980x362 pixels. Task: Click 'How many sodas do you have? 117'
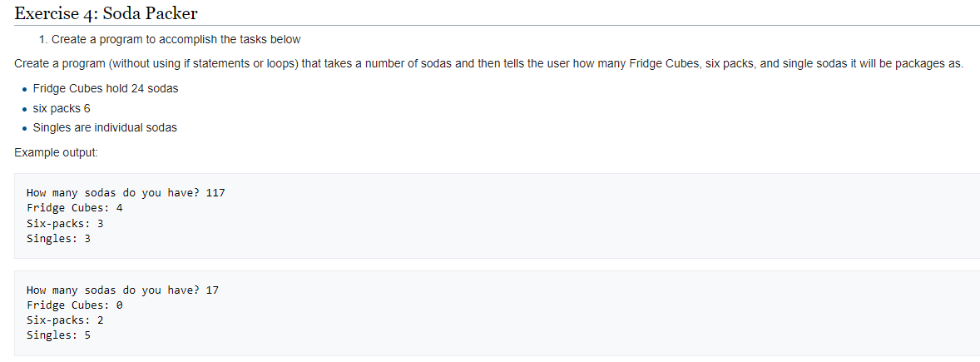point(126,192)
